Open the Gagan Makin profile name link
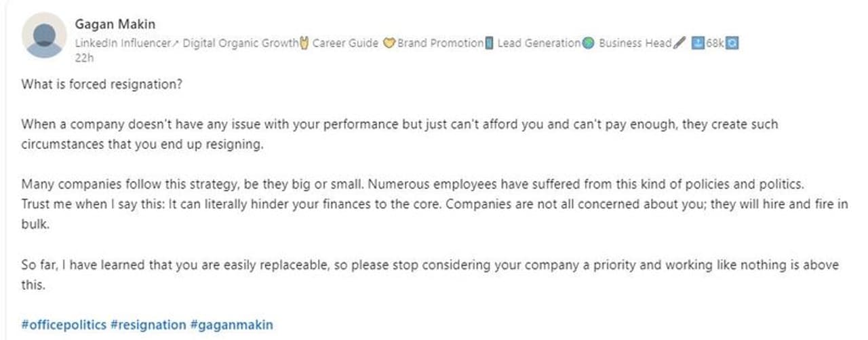The image size is (868, 340). [115, 25]
